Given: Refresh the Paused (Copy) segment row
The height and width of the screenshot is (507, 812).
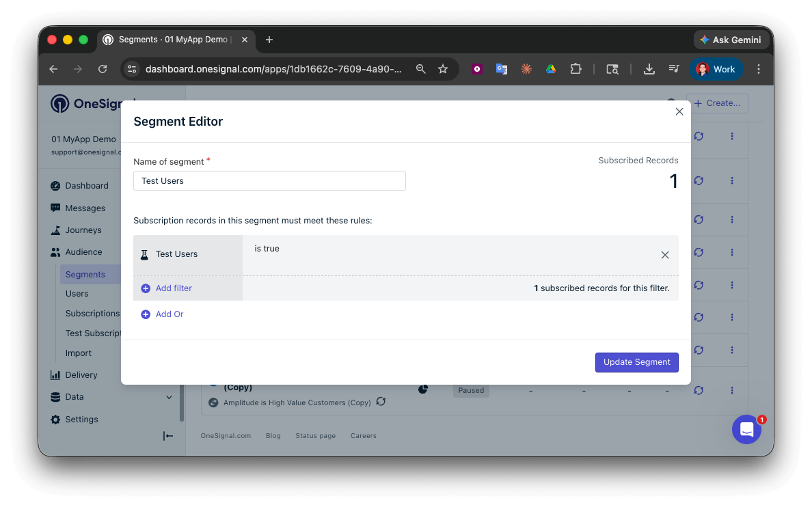Looking at the screenshot, I should 699,390.
